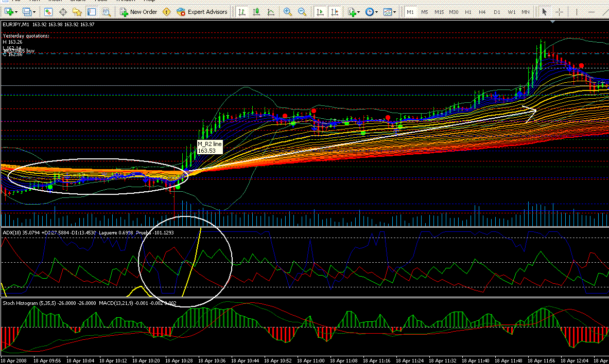This screenshot has width=609, height=364.
Task: Expand the Templates dropdown arrow
Action: pos(395,12)
